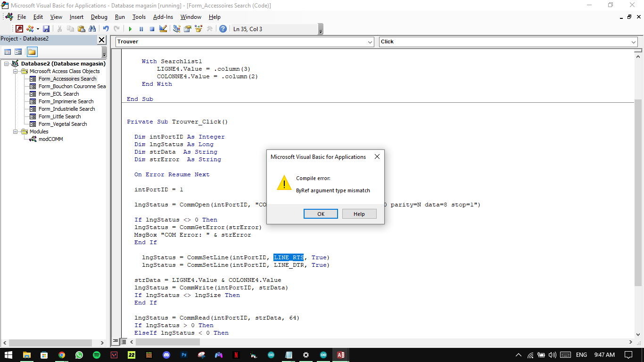The image size is (644, 362).
Task: Select Form_Industrielle Search tree item
Action: 66,109
